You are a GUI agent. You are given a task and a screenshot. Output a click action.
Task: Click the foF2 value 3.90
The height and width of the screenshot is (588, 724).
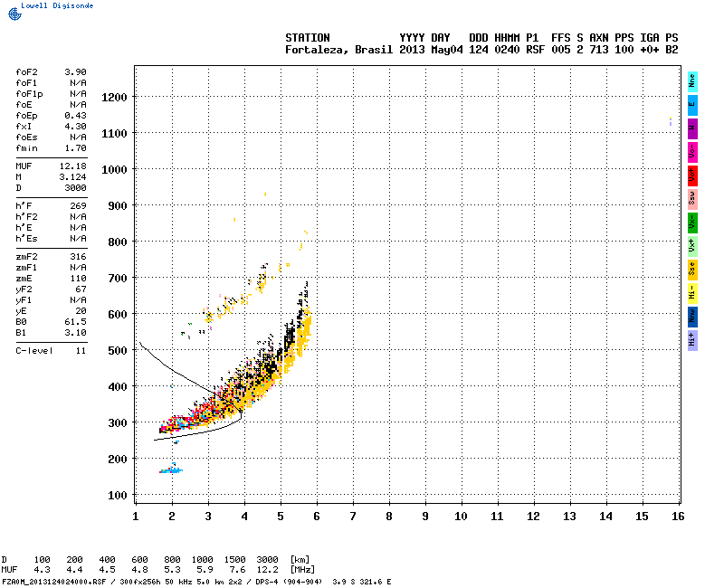(75, 72)
